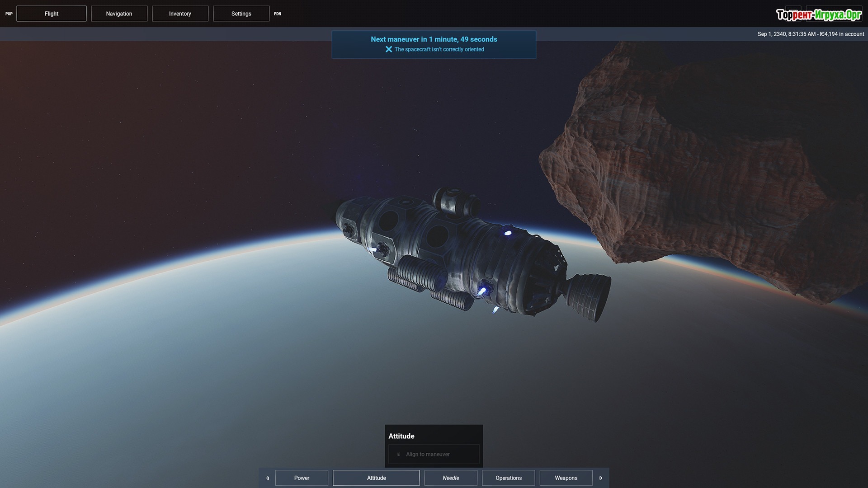Expand the Power flight submenu

(302, 478)
